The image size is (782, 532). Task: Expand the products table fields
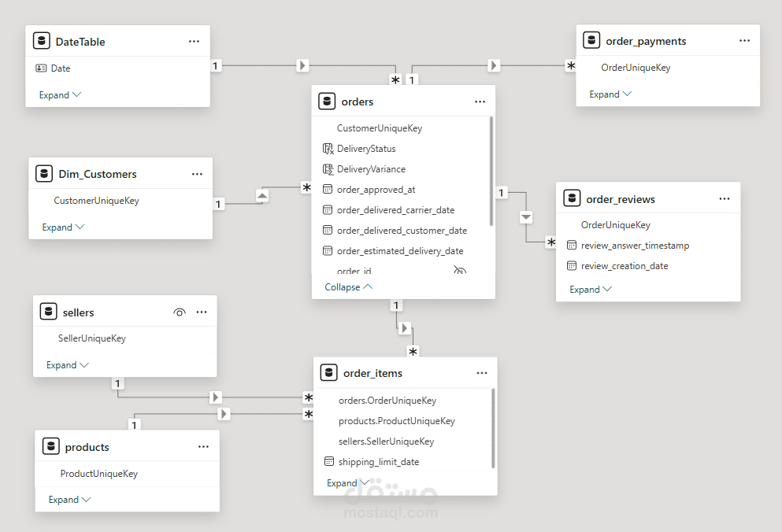tap(69, 499)
